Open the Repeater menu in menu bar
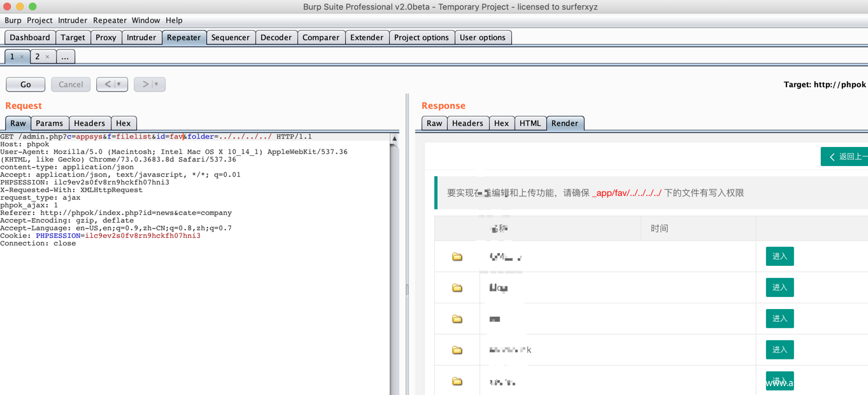 [110, 20]
